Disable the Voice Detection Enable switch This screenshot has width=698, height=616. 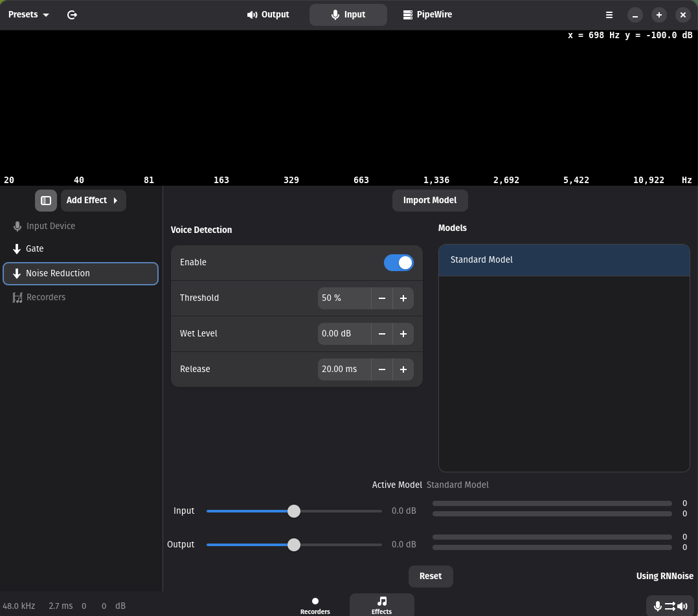click(398, 263)
